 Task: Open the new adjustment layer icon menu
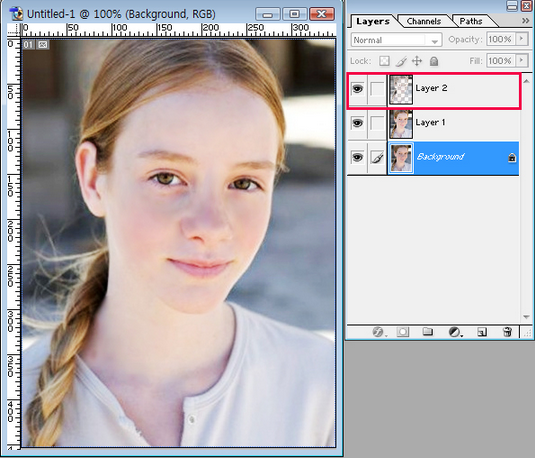(x=455, y=332)
